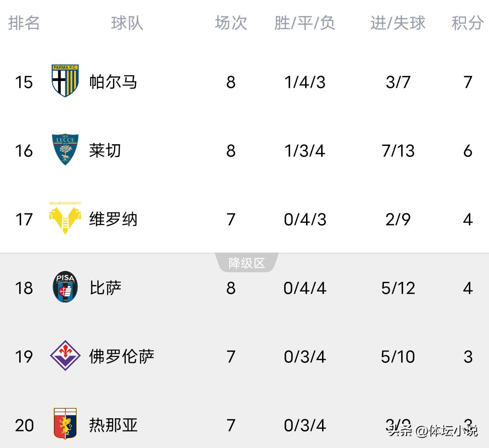Sort by the 场次 column header

231,23
